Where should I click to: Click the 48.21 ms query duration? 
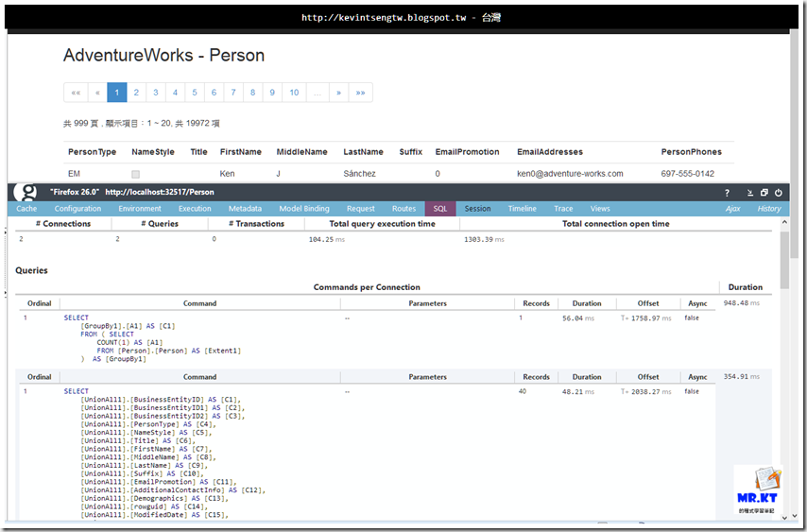pos(578,392)
